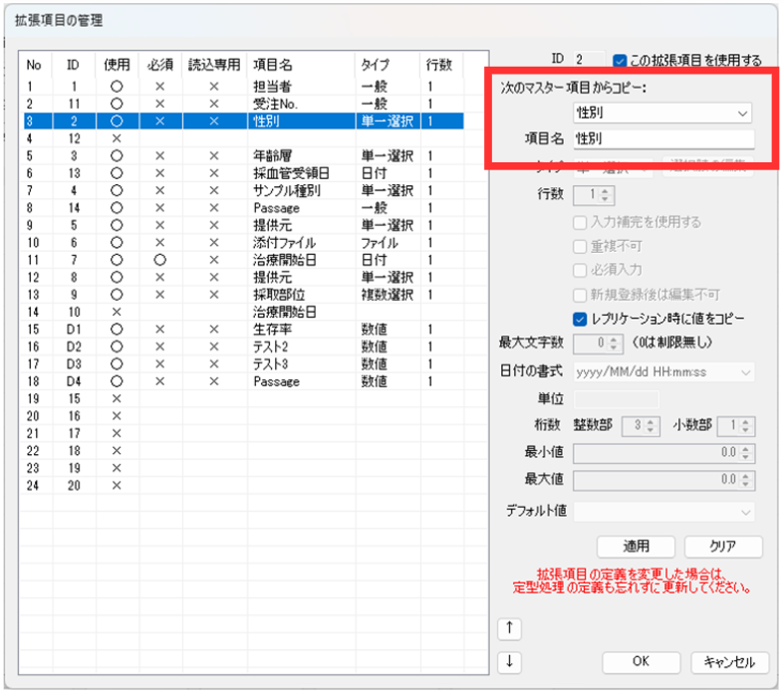This screenshot has width=784, height=695.
Task: Toggle レプリケーション時に値をコピー checkbox
Action: pos(581,320)
